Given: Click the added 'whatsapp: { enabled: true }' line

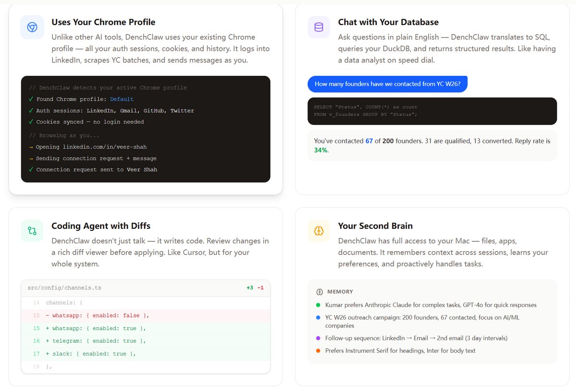Looking at the screenshot, I should click(146, 329).
